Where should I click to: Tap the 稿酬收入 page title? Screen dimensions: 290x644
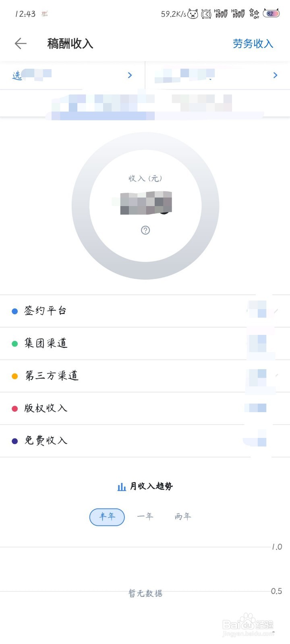pyautogui.click(x=70, y=43)
